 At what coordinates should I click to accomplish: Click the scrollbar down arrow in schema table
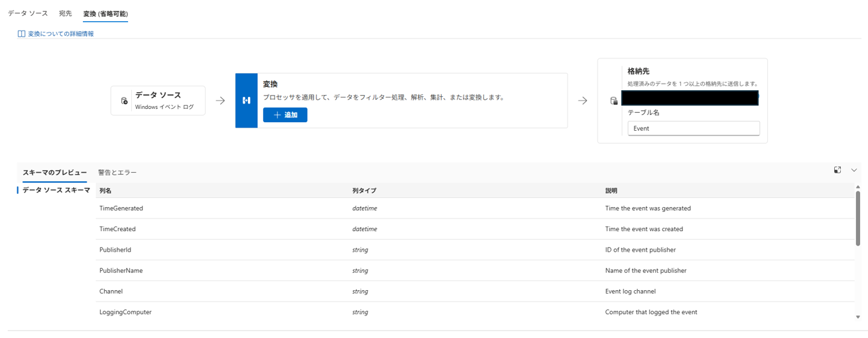tap(858, 317)
